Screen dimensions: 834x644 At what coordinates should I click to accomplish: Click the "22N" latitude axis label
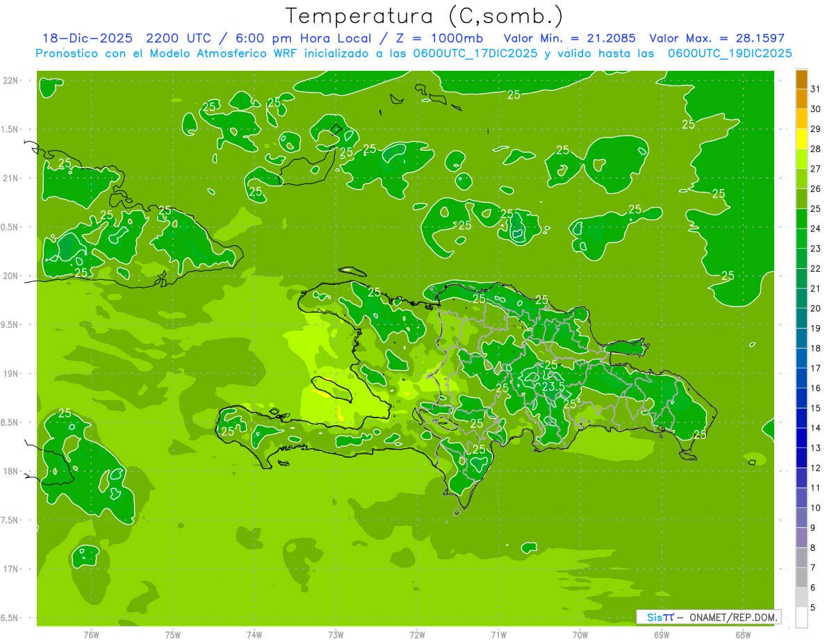[10, 81]
